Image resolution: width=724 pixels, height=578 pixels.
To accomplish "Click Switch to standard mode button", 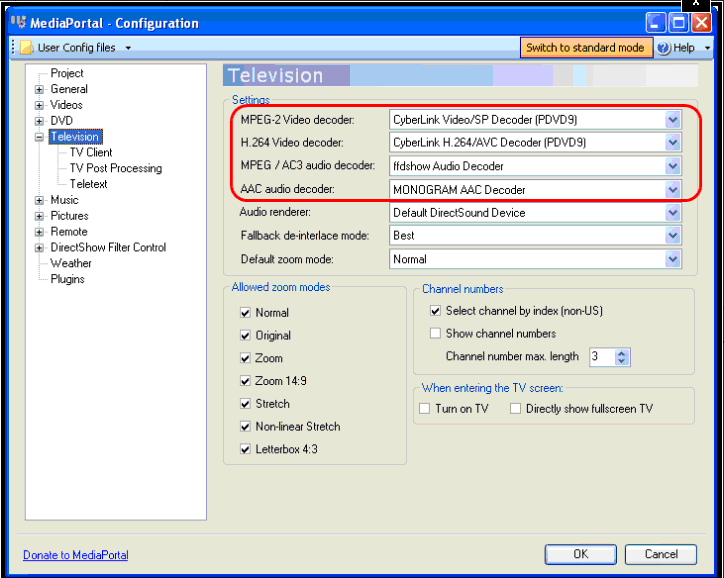I will click(585, 48).
